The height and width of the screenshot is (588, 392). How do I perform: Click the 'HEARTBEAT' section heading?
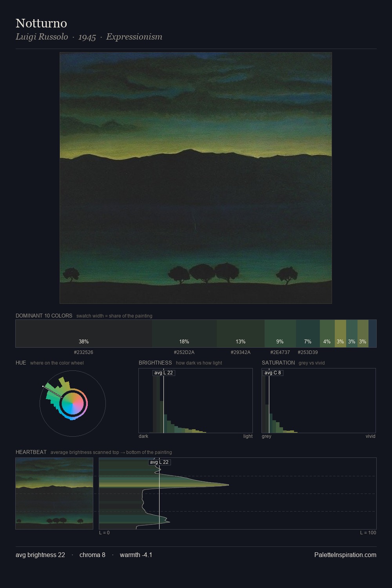(31, 452)
